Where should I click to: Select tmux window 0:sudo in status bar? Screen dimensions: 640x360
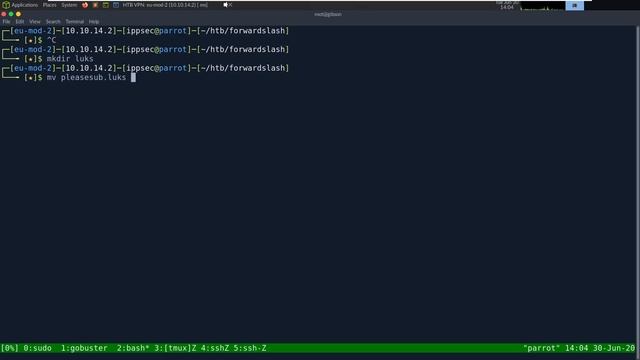pyautogui.click(x=37, y=348)
